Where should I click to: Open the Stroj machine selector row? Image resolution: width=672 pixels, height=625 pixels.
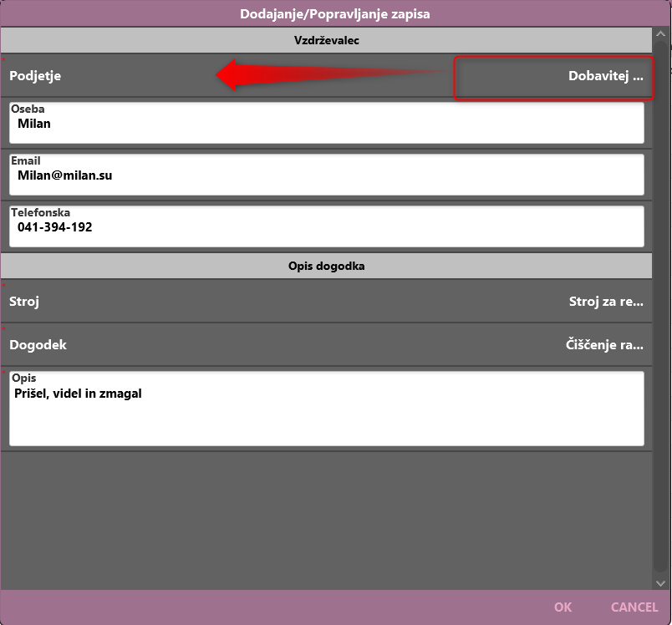tap(326, 301)
